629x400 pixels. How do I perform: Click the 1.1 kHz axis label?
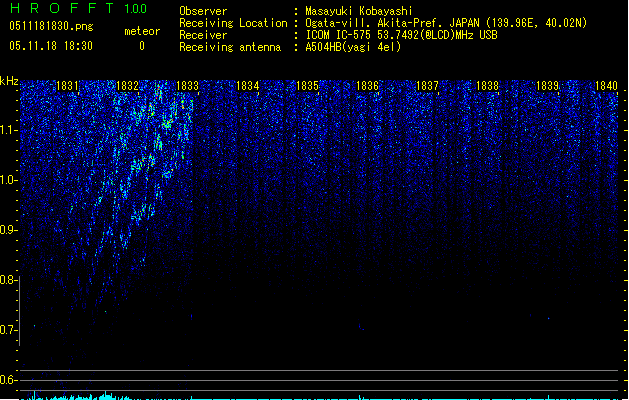pyautogui.click(x=8, y=130)
